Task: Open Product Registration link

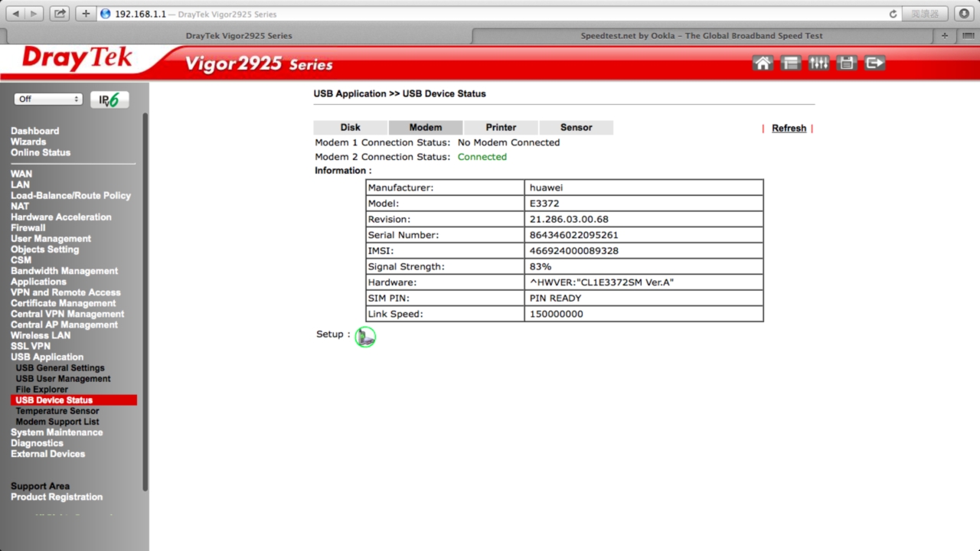Action: point(57,496)
